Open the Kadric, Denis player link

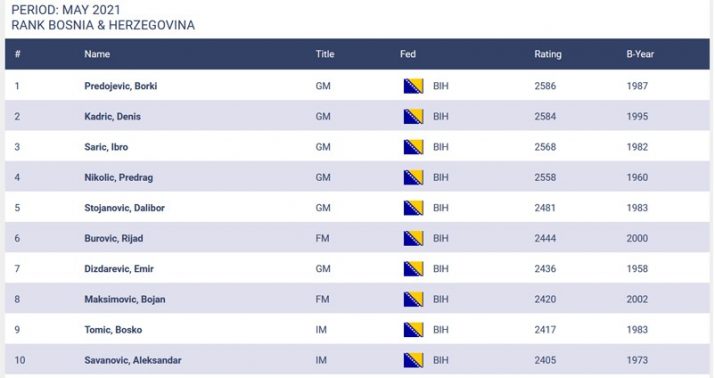coord(112,116)
